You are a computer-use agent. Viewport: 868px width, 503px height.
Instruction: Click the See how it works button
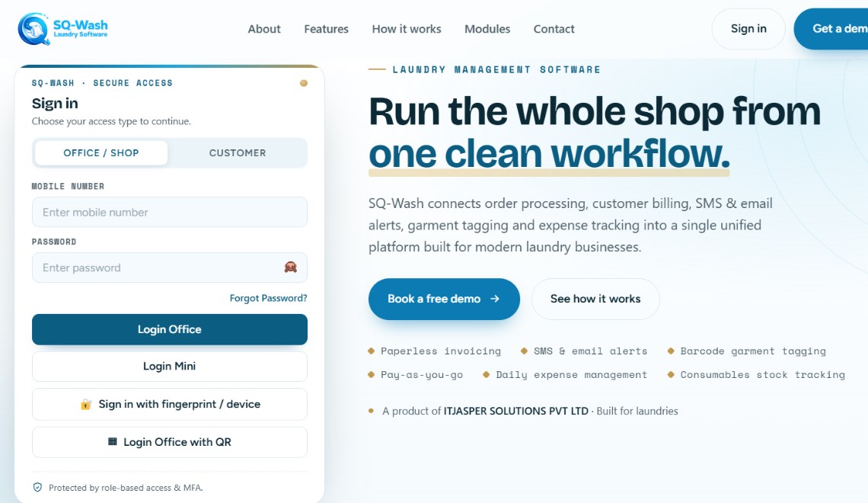click(595, 300)
